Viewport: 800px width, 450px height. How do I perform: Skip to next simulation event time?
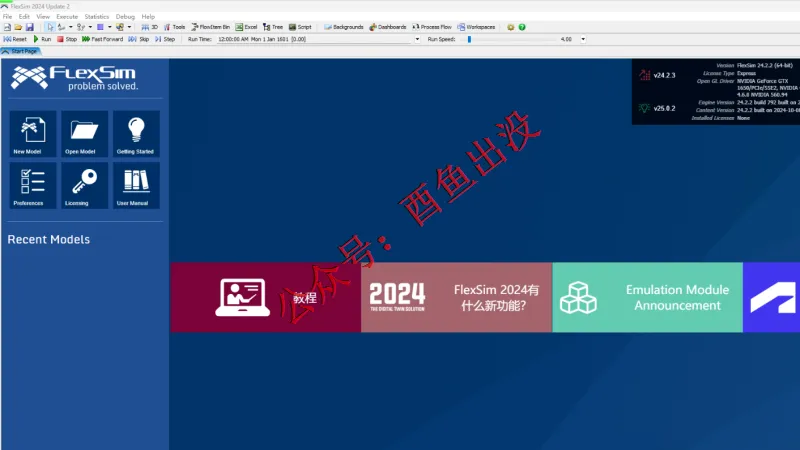(139, 39)
